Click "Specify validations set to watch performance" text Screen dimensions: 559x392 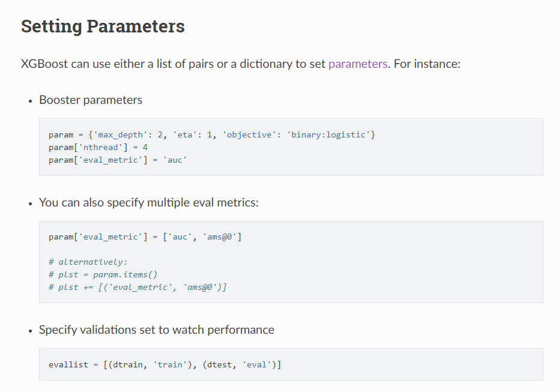coord(157,330)
